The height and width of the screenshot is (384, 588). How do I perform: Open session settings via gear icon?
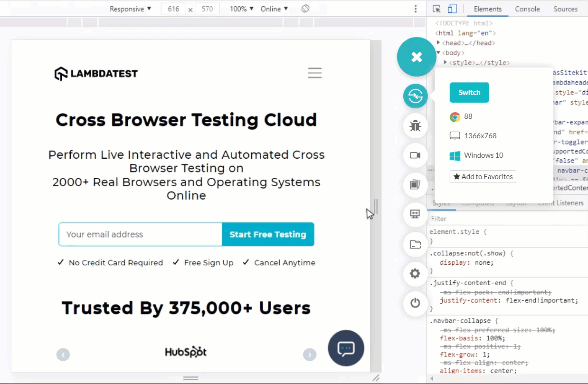click(x=415, y=273)
